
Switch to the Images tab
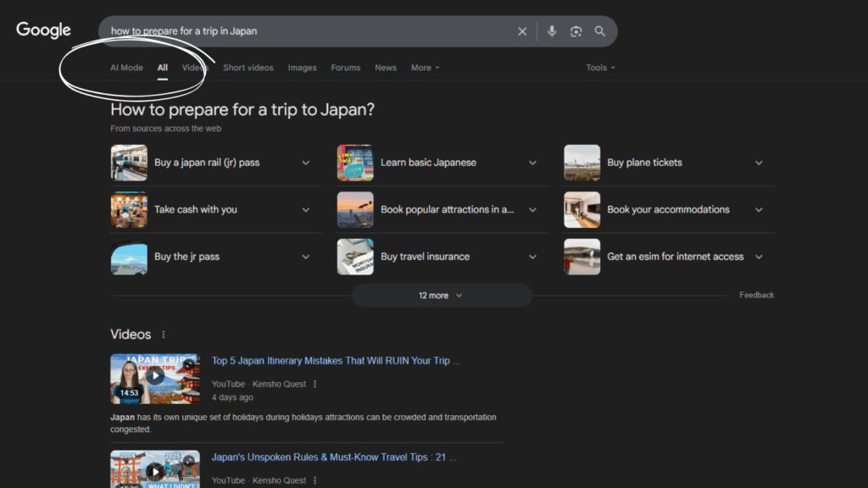coord(302,68)
